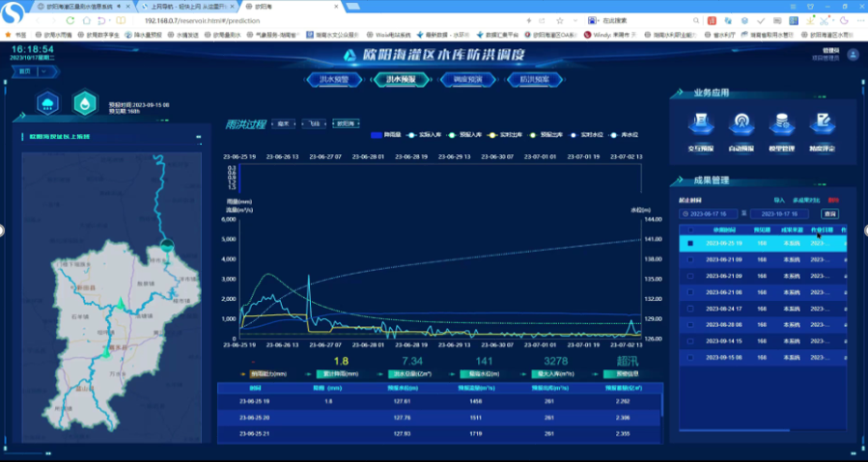Switch to the 防洪预案 tab

pos(535,79)
